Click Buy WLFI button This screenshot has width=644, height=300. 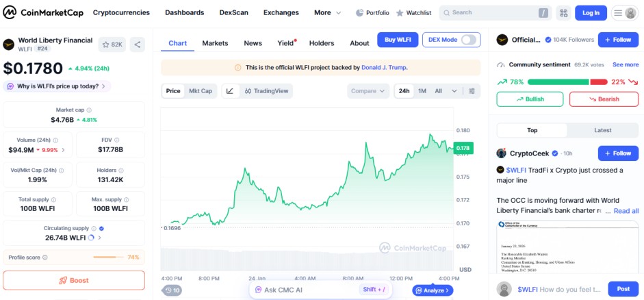[x=398, y=40]
